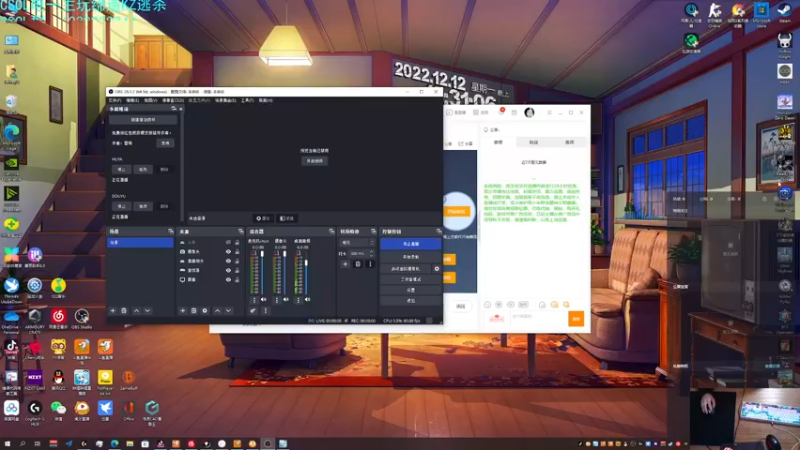Open transition properties three-dot menu
Screen dimensions: 800x450
[370, 264]
